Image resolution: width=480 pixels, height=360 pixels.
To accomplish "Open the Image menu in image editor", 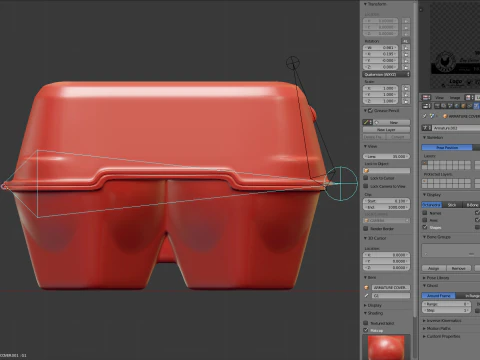I will point(455,98).
